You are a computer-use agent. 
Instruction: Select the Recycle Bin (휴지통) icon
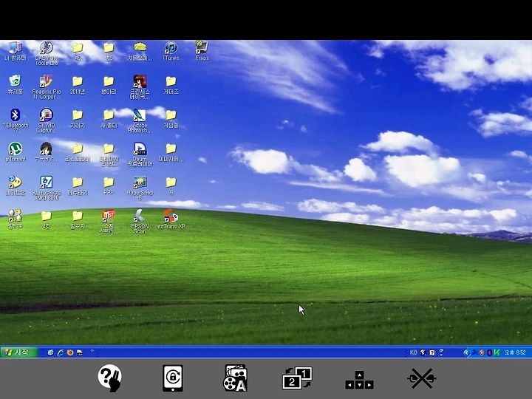click(16, 84)
